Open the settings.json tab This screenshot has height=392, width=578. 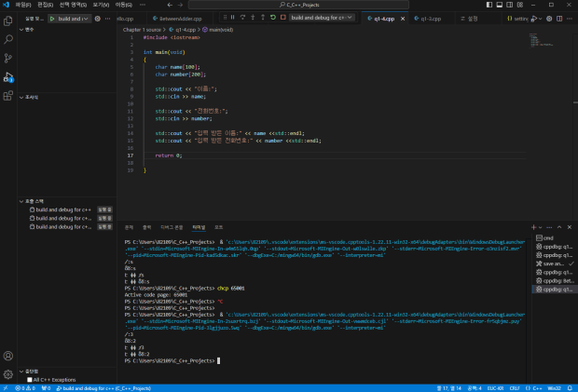coord(517,19)
